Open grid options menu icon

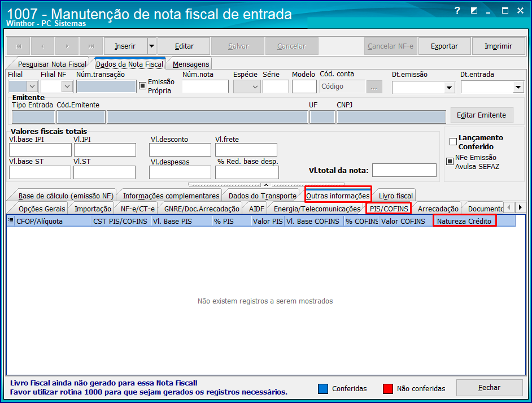coord(11,221)
